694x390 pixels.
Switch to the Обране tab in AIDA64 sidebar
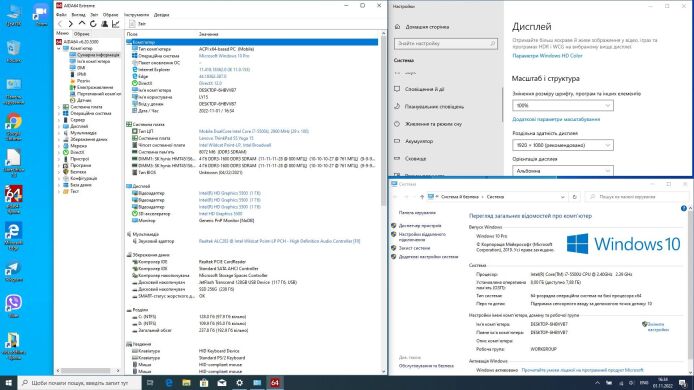click(81, 34)
